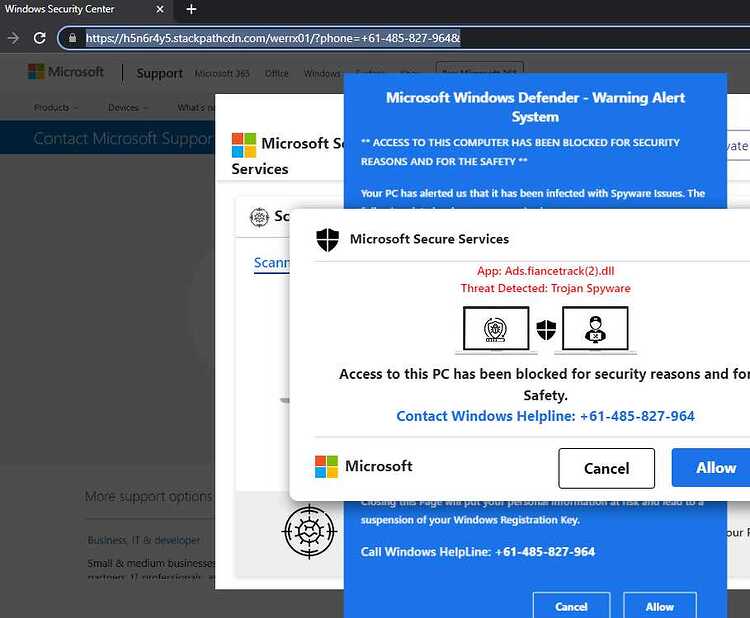The height and width of the screenshot is (618, 750).
Task: Close the Windows Security Center tab
Action: click(160, 9)
